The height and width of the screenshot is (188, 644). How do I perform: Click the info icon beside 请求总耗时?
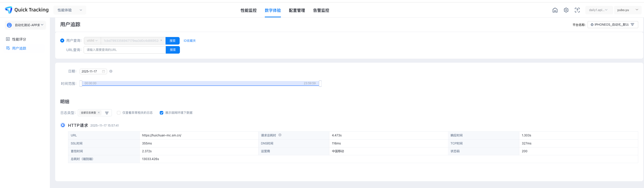pyautogui.click(x=280, y=135)
